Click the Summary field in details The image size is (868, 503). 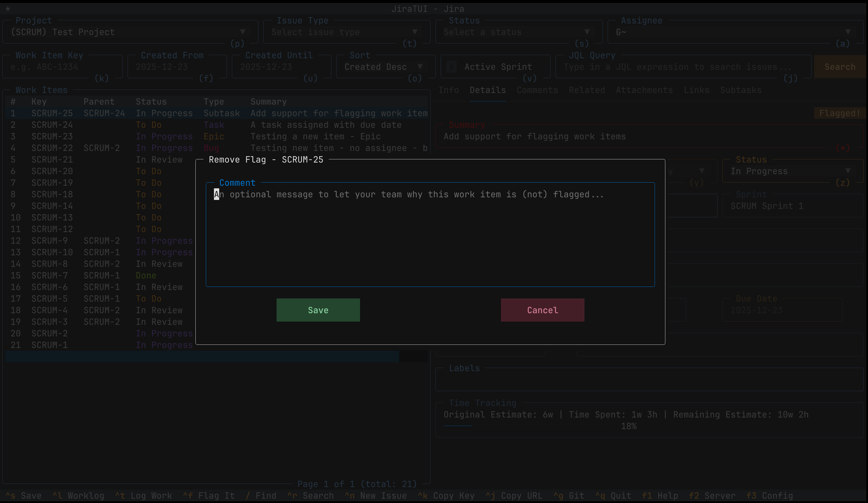click(649, 137)
